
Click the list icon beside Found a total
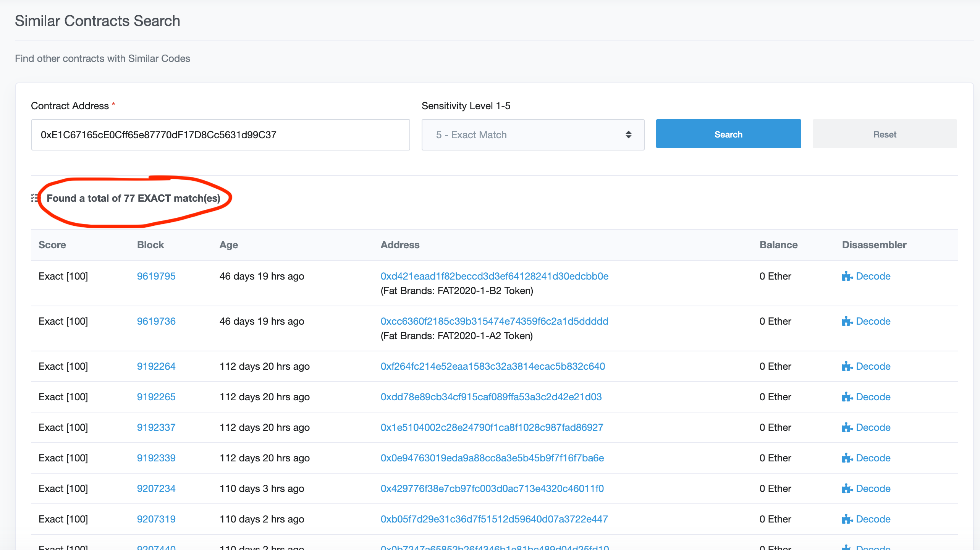(34, 198)
